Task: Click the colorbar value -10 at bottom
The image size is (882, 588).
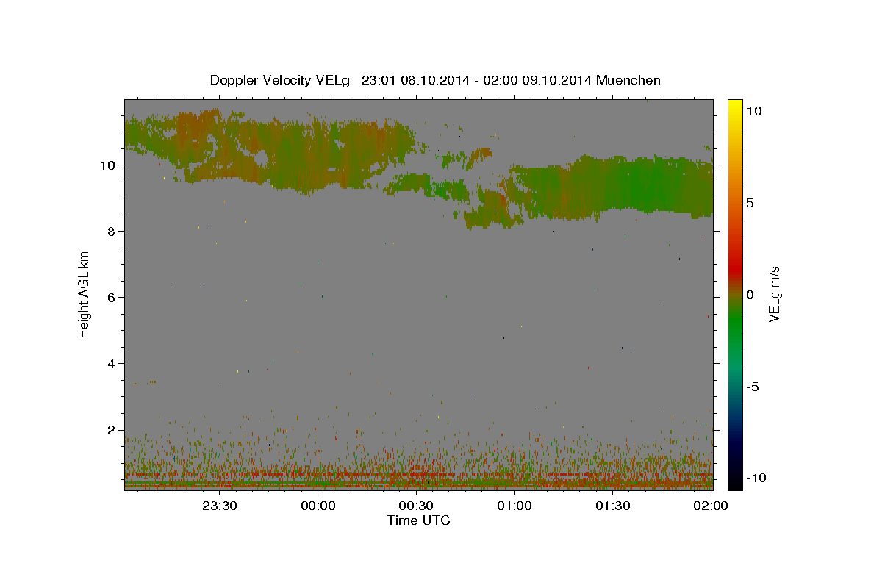Action: tap(755, 478)
